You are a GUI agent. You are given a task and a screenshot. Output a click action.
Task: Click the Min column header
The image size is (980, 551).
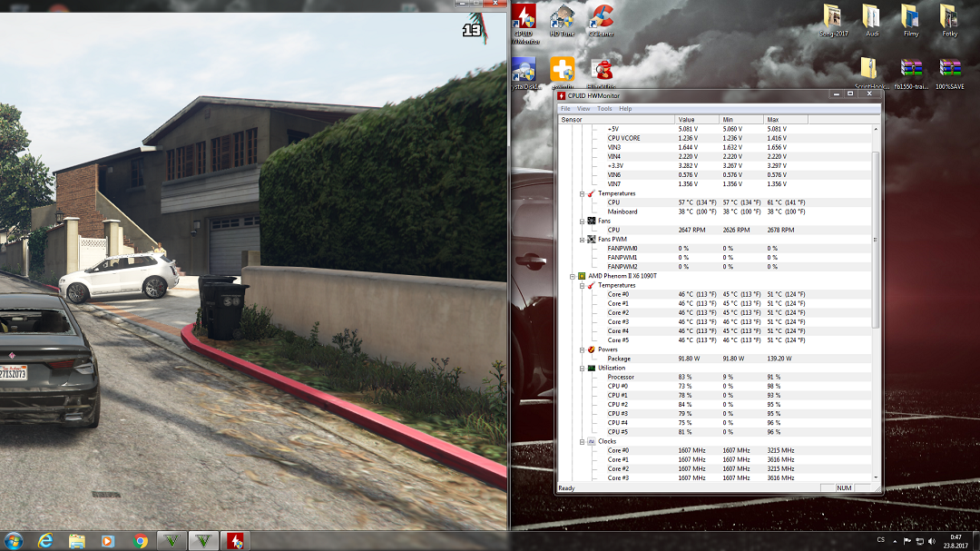(x=741, y=120)
